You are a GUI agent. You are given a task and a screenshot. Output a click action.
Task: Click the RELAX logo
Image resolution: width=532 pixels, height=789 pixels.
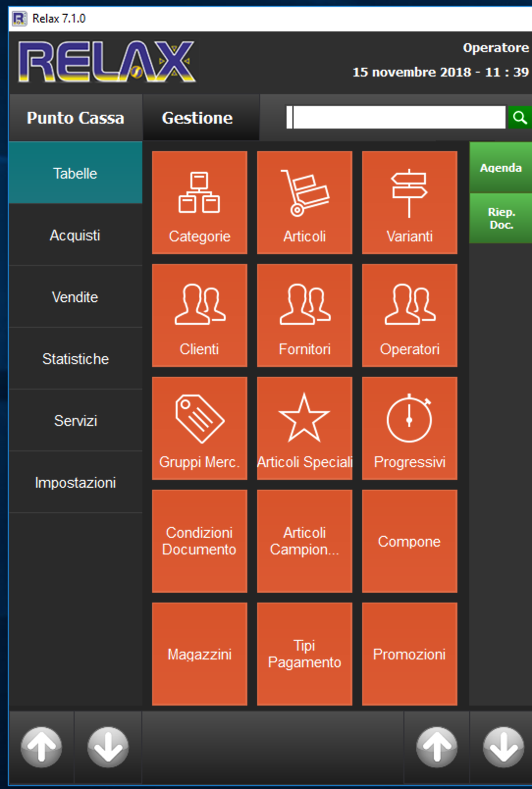(x=106, y=61)
